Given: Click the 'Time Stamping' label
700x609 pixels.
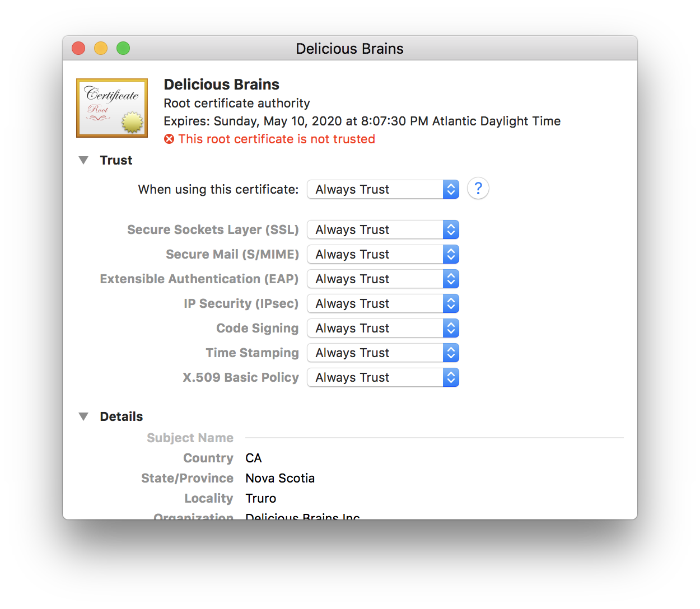Looking at the screenshot, I should click(x=253, y=353).
